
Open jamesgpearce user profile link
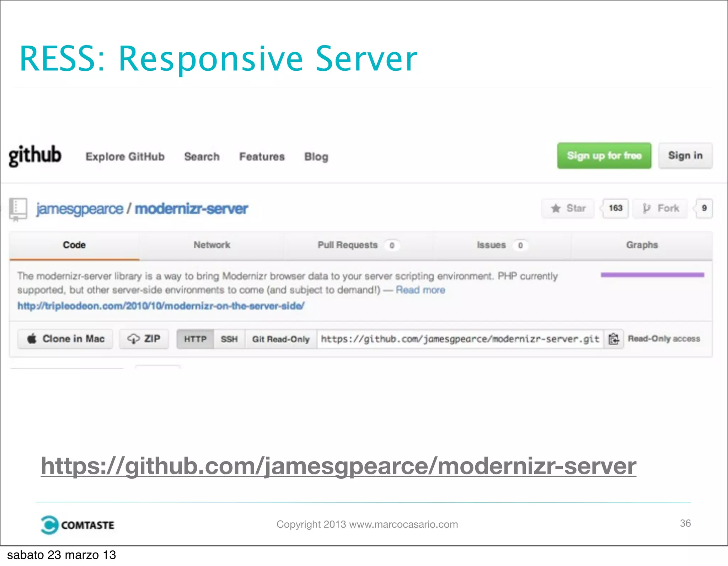pos(80,209)
